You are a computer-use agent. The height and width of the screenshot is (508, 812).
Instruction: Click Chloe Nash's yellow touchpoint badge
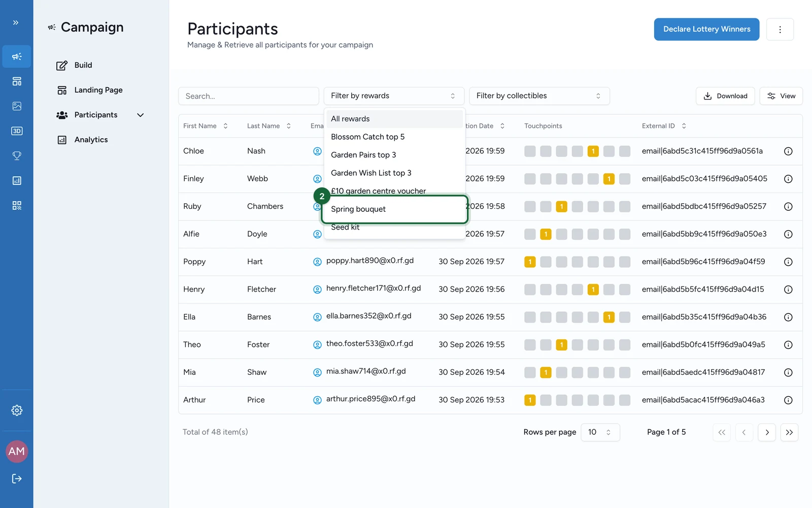coord(593,151)
